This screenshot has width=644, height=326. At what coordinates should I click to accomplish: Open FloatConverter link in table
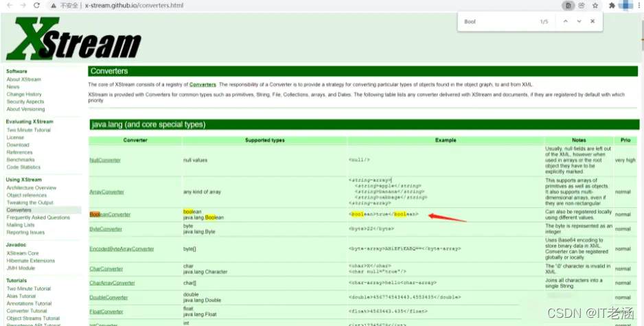(106, 312)
